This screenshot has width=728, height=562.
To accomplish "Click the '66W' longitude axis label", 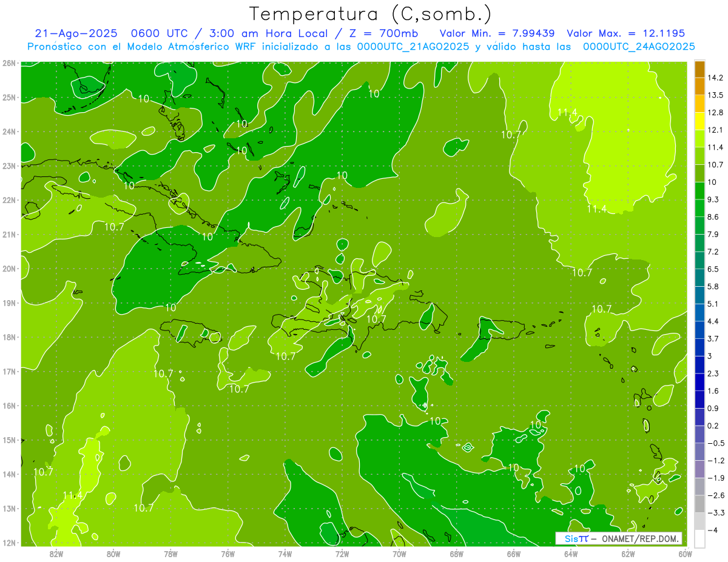I will (514, 554).
